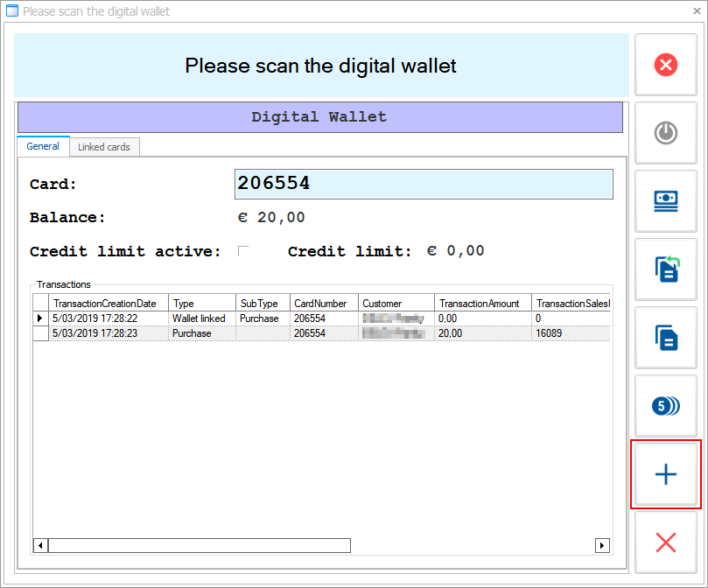Click the blue document copy icon button

(665, 337)
